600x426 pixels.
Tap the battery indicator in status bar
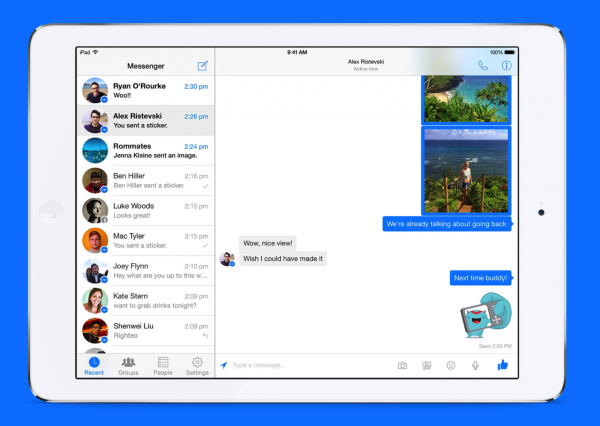[x=510, y=52]
